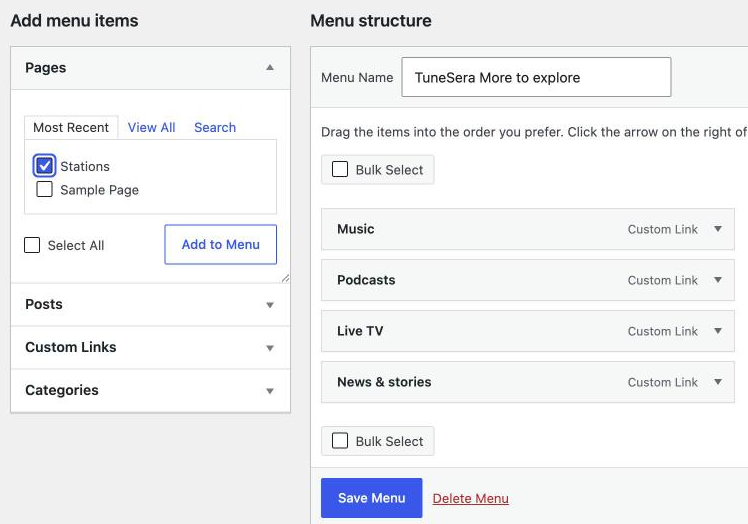Select the Podcasts menu item title
Image resolution: width=748 pixels, height=524 pixels.
click(x=366, y=280)
